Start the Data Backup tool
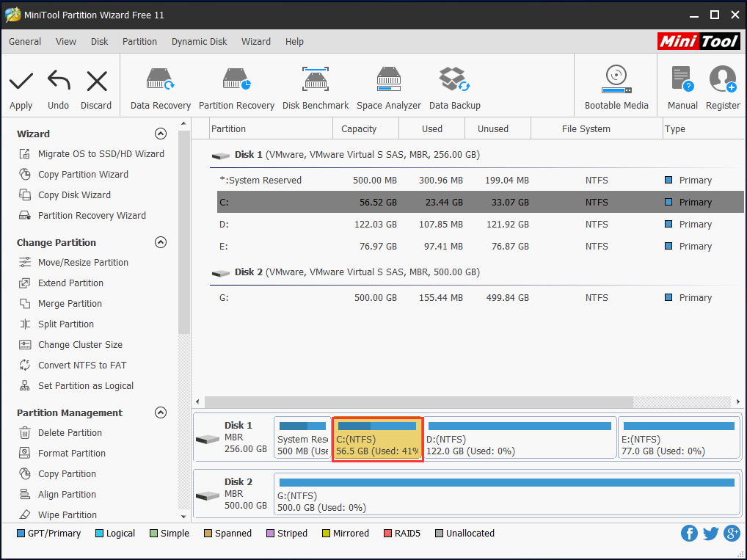 pos(454,86)
